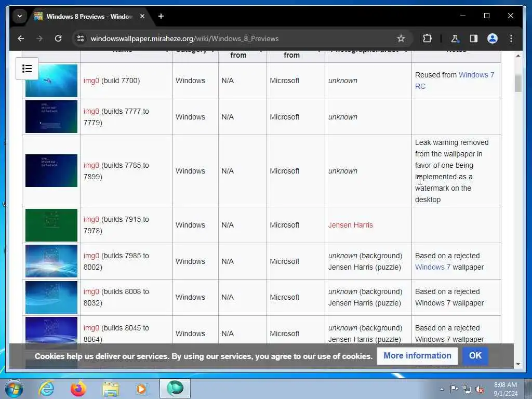The height and width of the screenshot is (399, 532).
Task: Open the builds 7777 to 7779 wallpaper thumbnail
Action: coord(51,117)
